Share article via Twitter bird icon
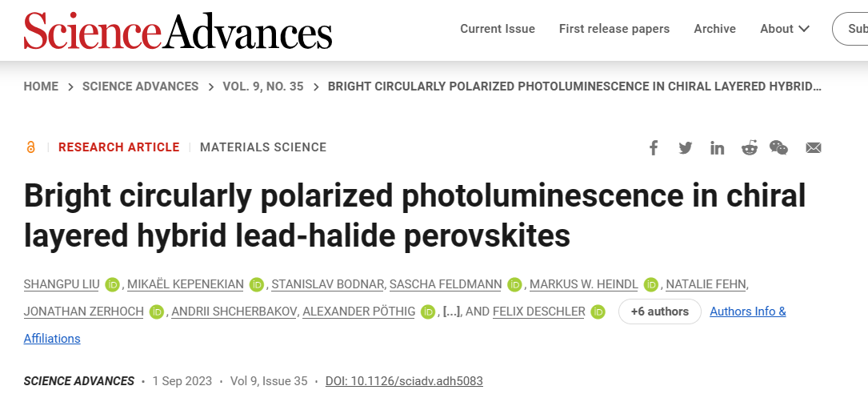Image resolution: width=868 pixels, height=394 pixels. (686, 148)
